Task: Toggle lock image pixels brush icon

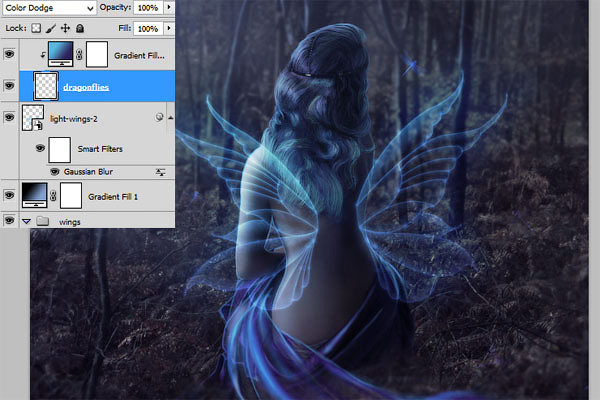Action: click(51, 28)
